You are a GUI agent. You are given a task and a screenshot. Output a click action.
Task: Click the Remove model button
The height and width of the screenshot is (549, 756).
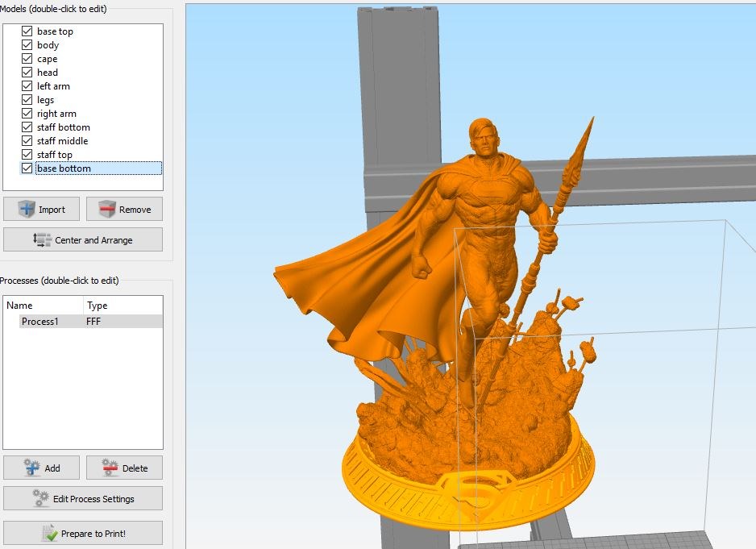tap(124, 209)
